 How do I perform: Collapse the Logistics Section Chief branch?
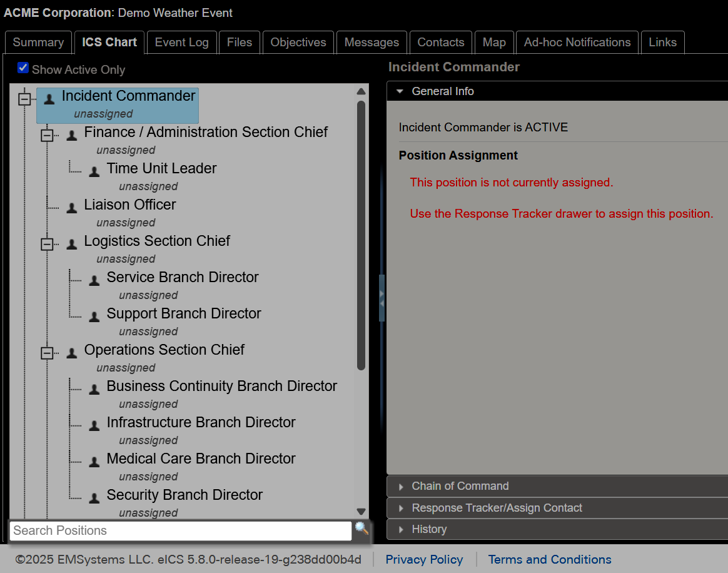coord(48,243)
